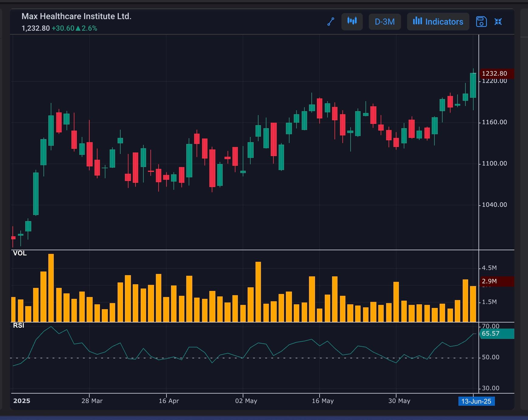Click the 50.00 RSI axis label
Screen dimensions: 528x420
click(x=491, y=357)
